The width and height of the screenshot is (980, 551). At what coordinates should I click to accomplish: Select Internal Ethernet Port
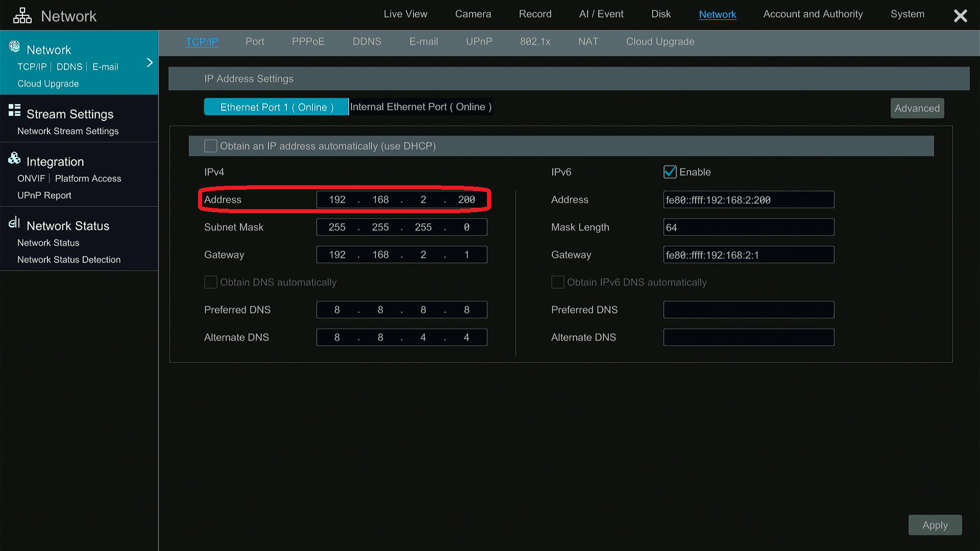[x=420, y=106]
